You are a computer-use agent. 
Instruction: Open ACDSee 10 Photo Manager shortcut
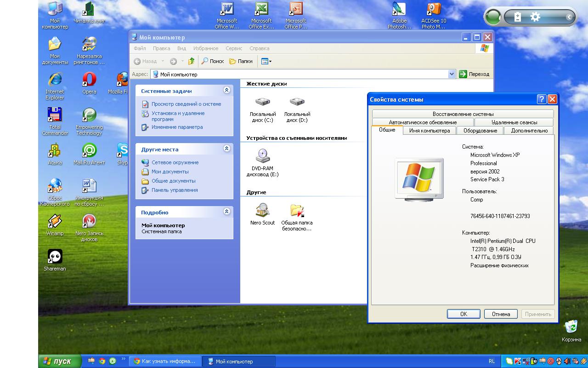(x=434, y=16)
